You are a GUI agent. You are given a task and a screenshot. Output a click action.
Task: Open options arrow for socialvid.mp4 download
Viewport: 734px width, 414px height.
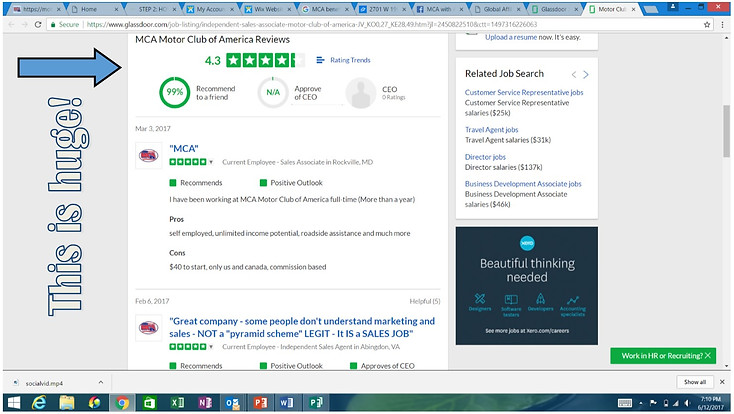click(101, 383)
